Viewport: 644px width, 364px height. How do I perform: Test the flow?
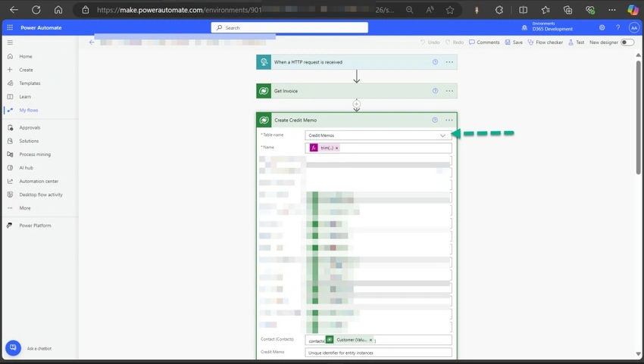[577, 42]
